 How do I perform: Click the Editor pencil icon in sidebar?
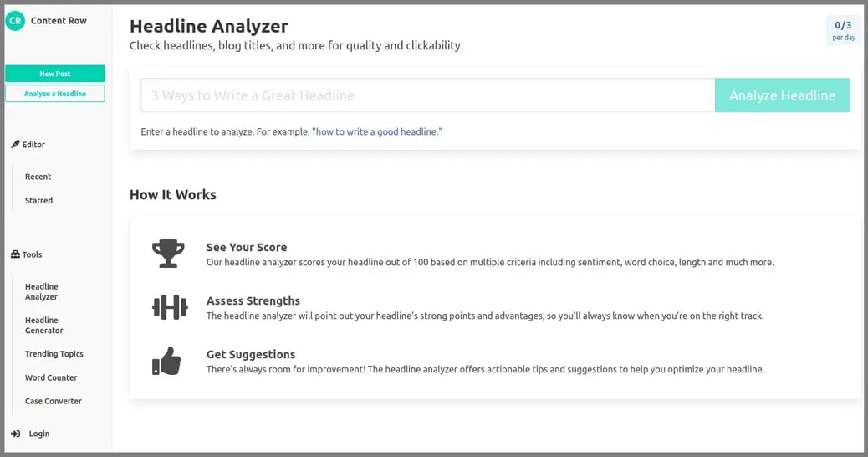[x=15, y=145]
